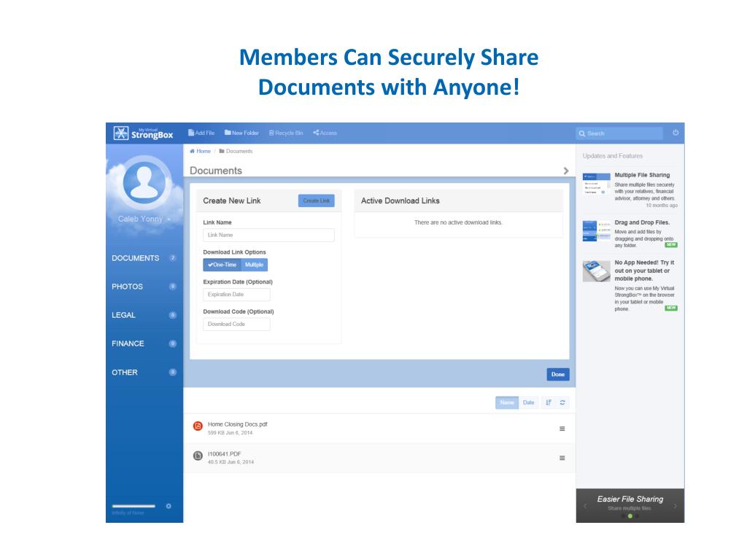
Task: Click the Expiration Date field
Action: coord(237,295)
